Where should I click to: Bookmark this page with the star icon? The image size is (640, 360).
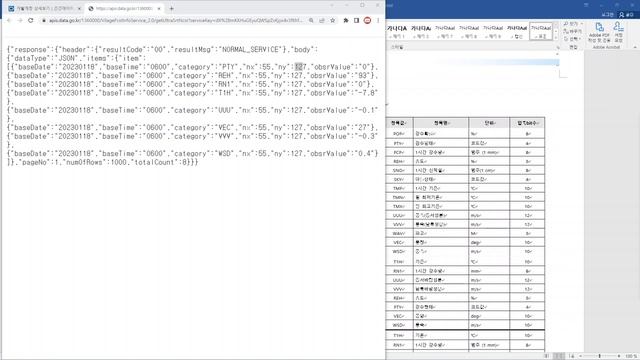pyautogui.click(x=333, y=20)
